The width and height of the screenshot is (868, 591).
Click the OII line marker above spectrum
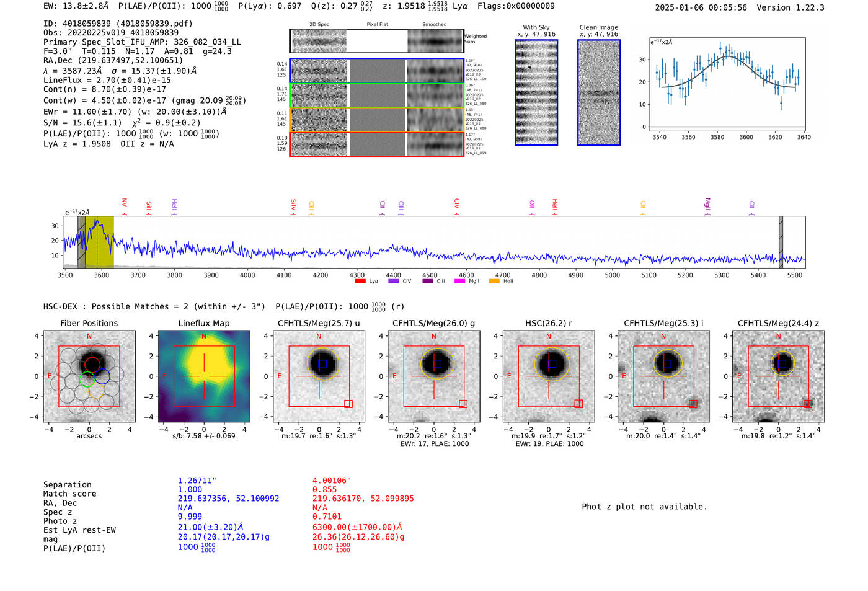tap(532, 207)
